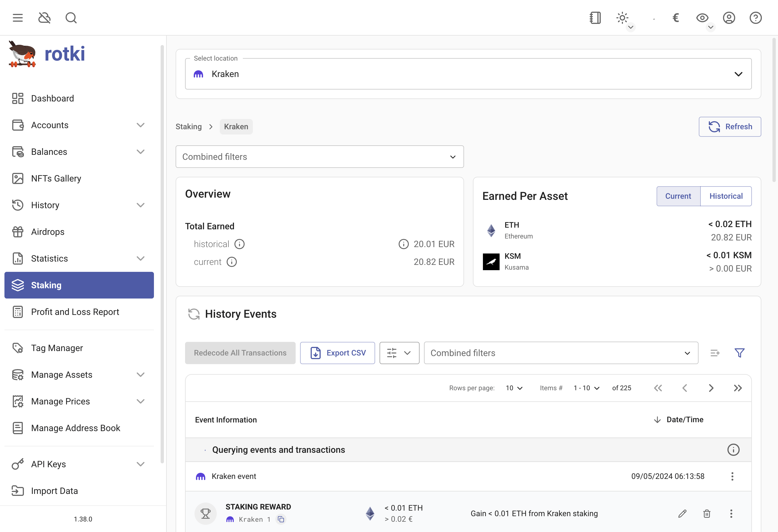Screen dimensions: 778x532
Task: Delete the staking reward event
Action: (707, 514)
